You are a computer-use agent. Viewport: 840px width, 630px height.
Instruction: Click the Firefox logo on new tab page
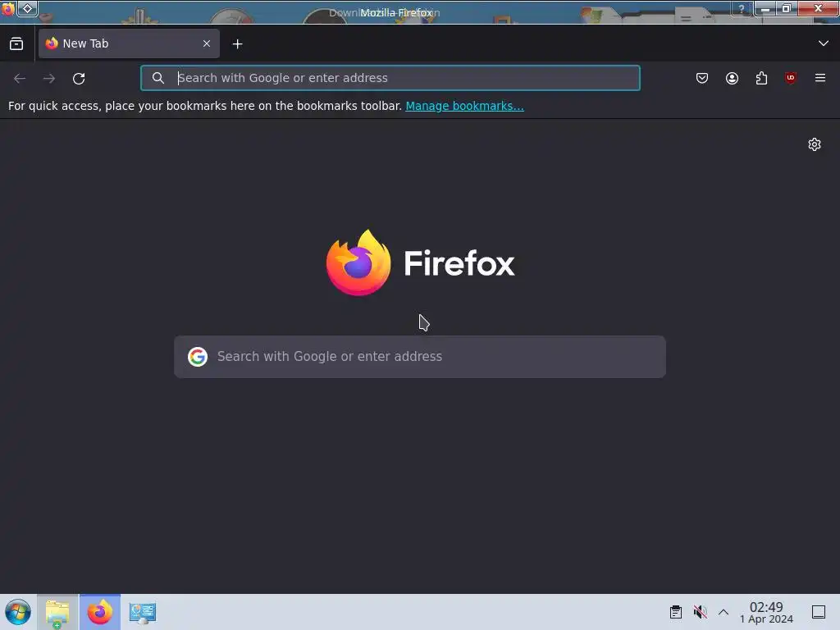(x=421, y=262)
